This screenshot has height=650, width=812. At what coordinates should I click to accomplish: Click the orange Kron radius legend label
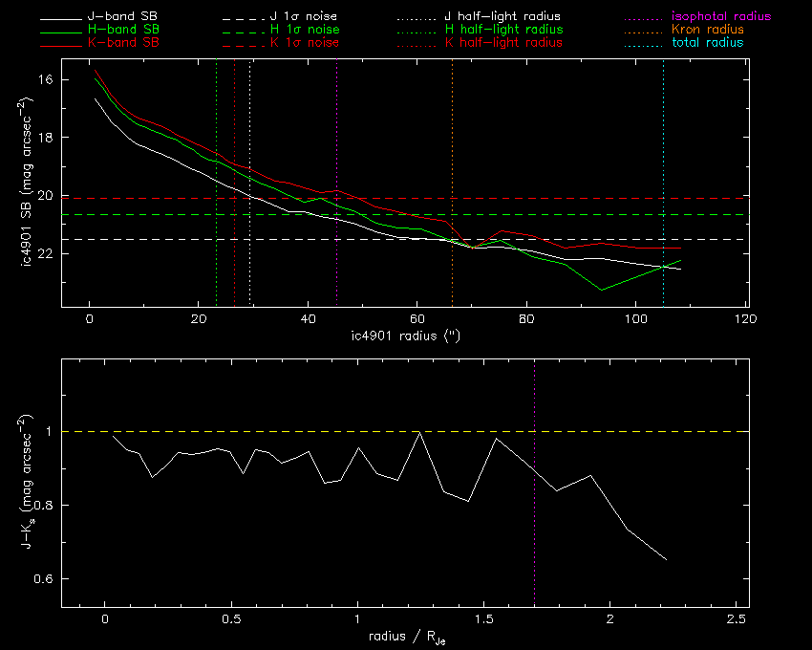pyautogui.click(x=708, y=31)
